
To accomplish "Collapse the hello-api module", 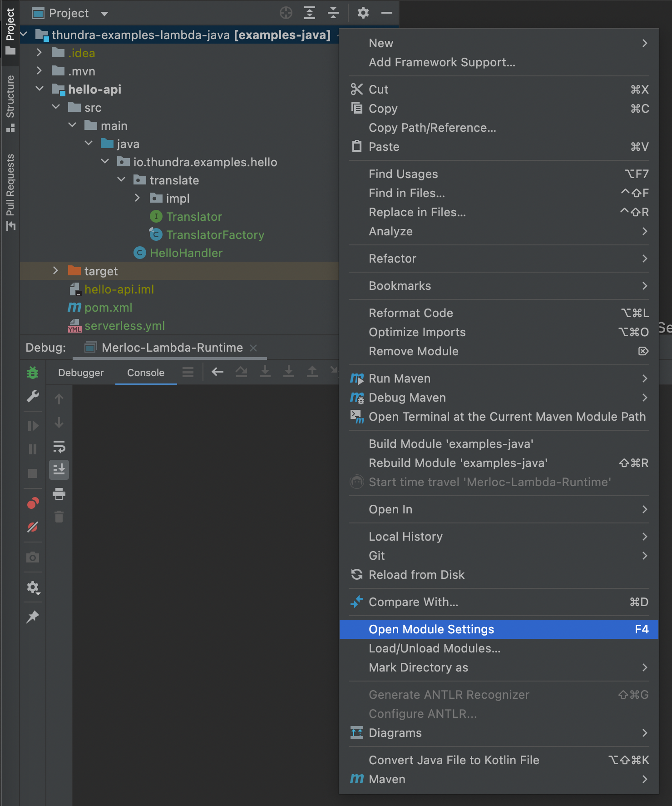I will point(40,89).
